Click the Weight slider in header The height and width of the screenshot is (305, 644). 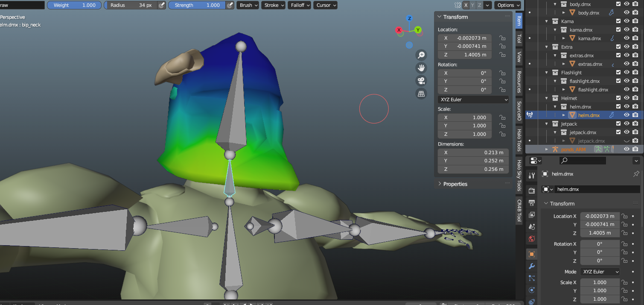coord(74,5)
